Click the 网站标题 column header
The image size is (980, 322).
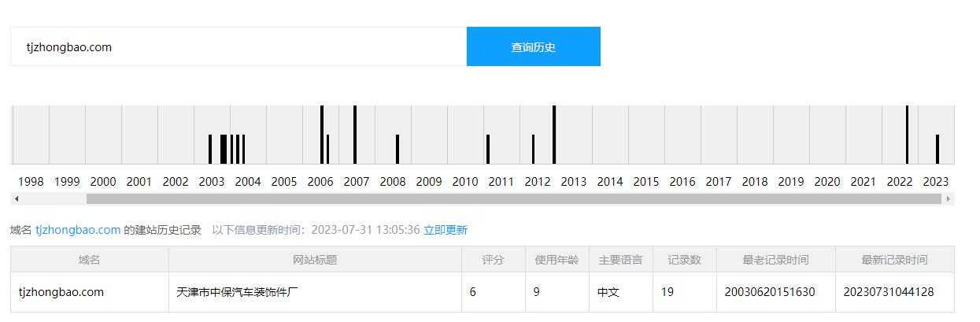pos(314,259)
